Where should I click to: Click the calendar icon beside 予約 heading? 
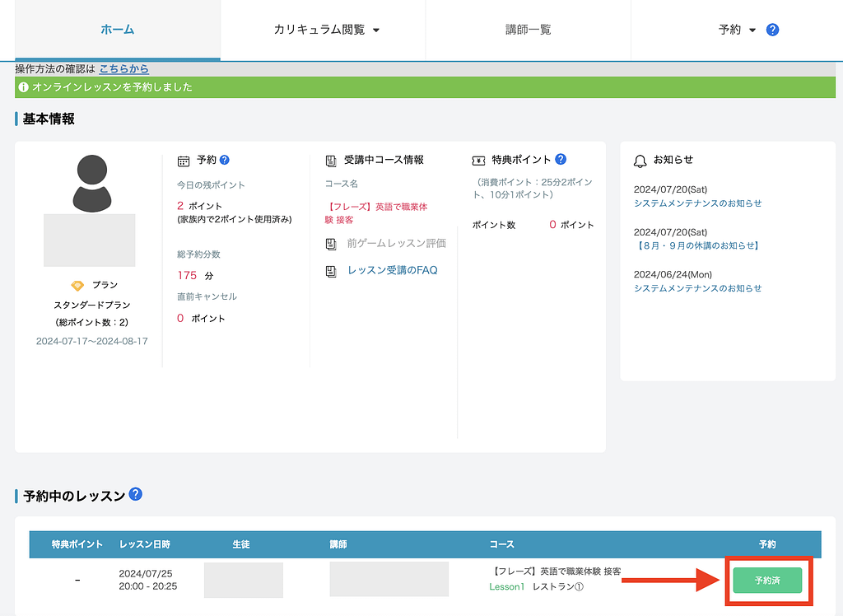pyautogui.click(x=184, y=160)
